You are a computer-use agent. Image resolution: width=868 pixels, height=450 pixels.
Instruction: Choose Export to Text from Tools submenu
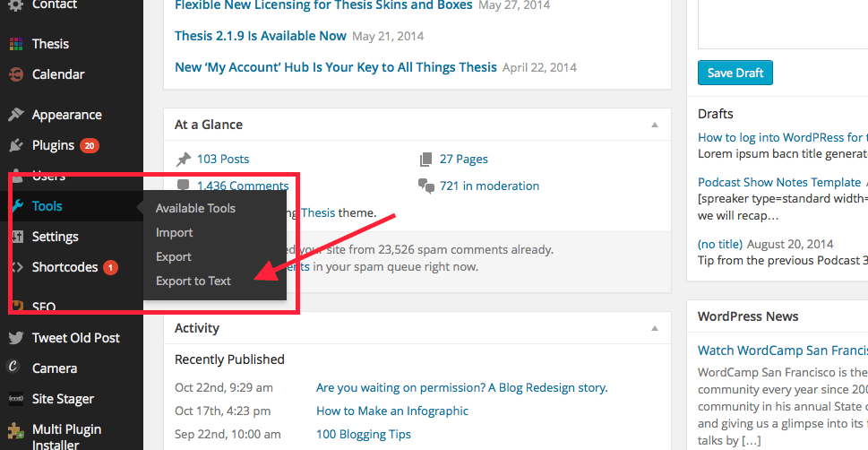pyautogui.click(x=193, y=281)
